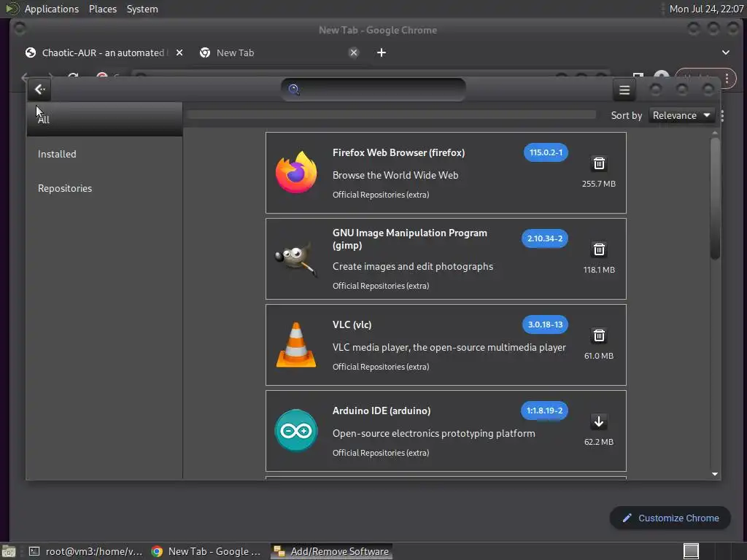This screenshot has height=560, width=747.
Task: Install Arduino IDE with the download arrow
Action: tap(599, 421)
